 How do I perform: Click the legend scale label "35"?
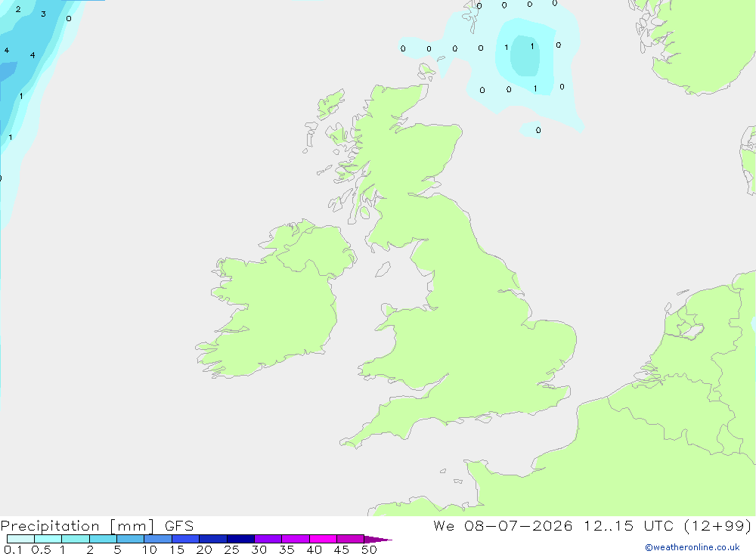287,549
